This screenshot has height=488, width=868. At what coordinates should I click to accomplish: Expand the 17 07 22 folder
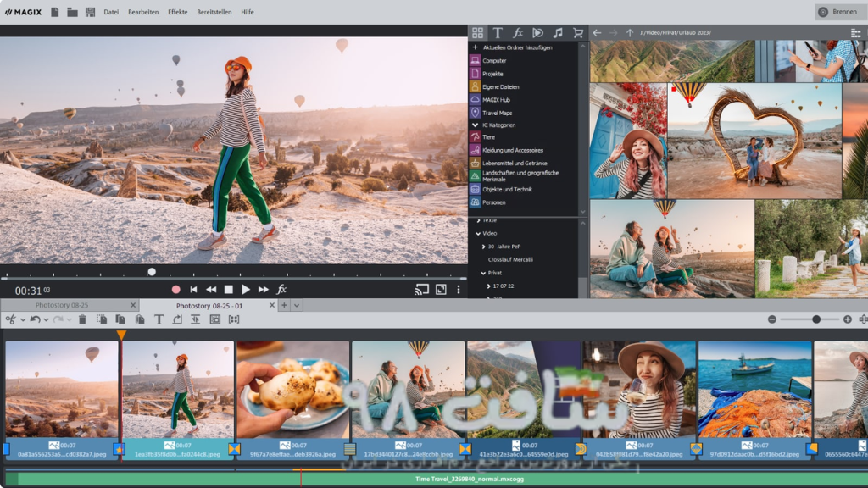(x=488, y=286)
